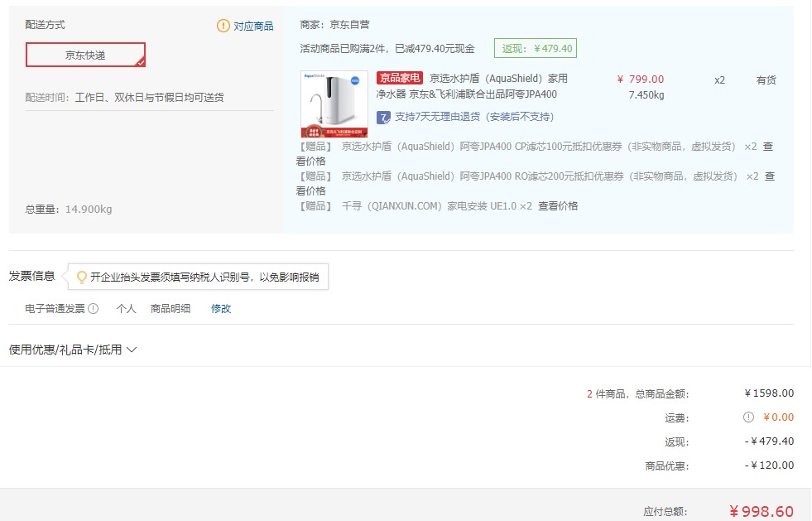The height and width of the screenshot is (521, 812).
Task: Click the 商品明细 invoice content text
Action: [x=171, y=309]
